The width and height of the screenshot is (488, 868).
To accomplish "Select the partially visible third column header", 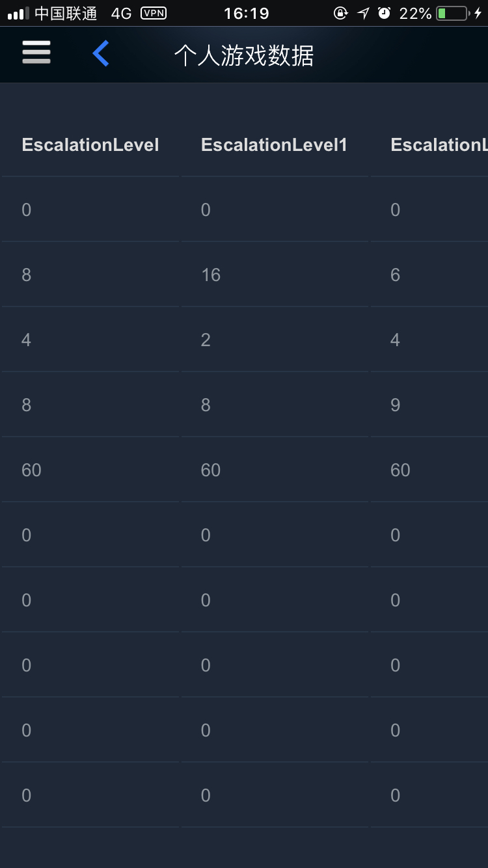I will [x=429, y=144].
